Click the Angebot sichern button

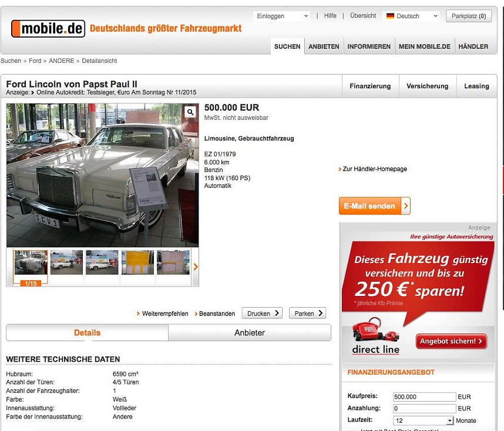(451, 341)
